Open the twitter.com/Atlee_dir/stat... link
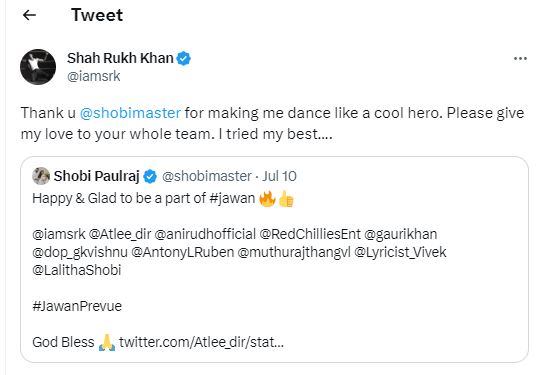 [x=201, y=342]
